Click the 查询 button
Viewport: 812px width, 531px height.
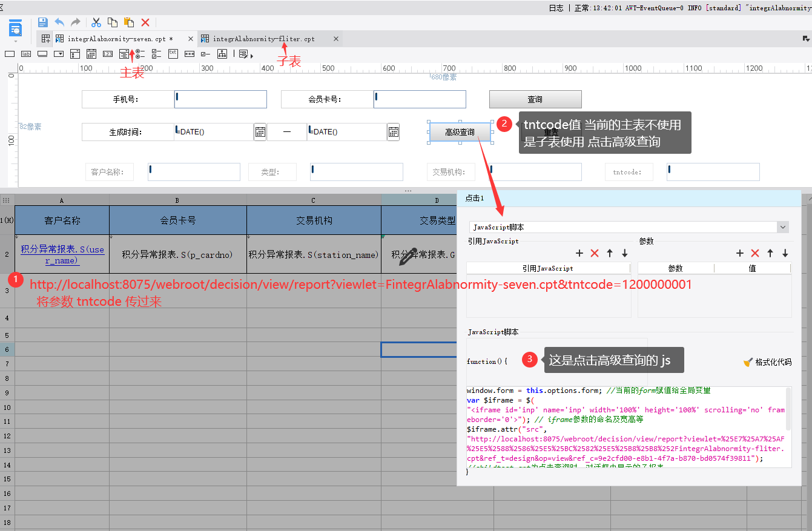pos(535,99)
